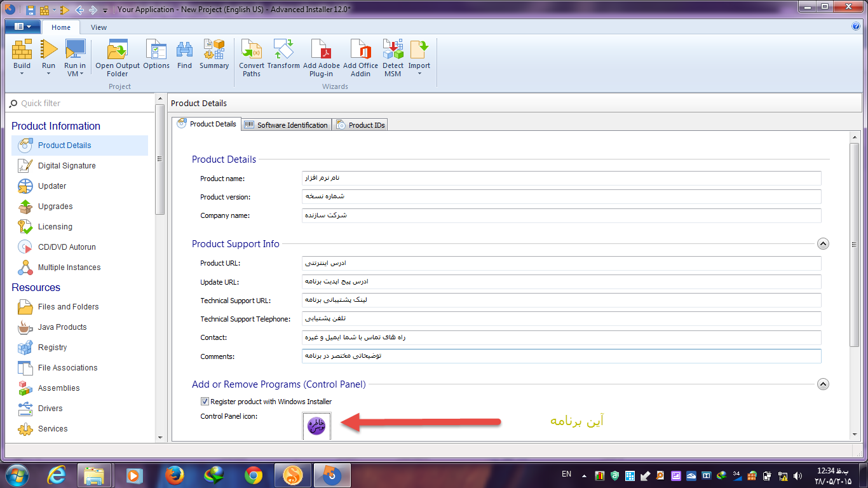
Task: Open the application menu button dropdown
Action: [23, 27]
